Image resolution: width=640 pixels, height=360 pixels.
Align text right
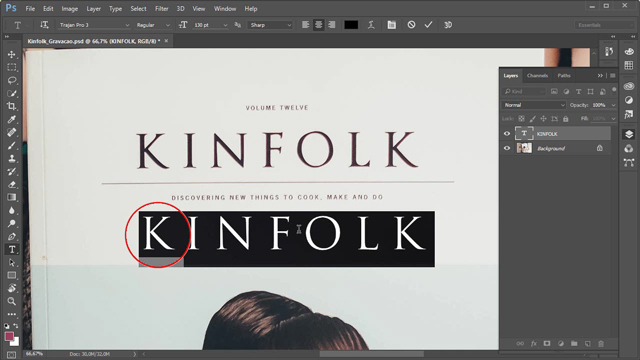pyautogui.click(x=332, y=25)
